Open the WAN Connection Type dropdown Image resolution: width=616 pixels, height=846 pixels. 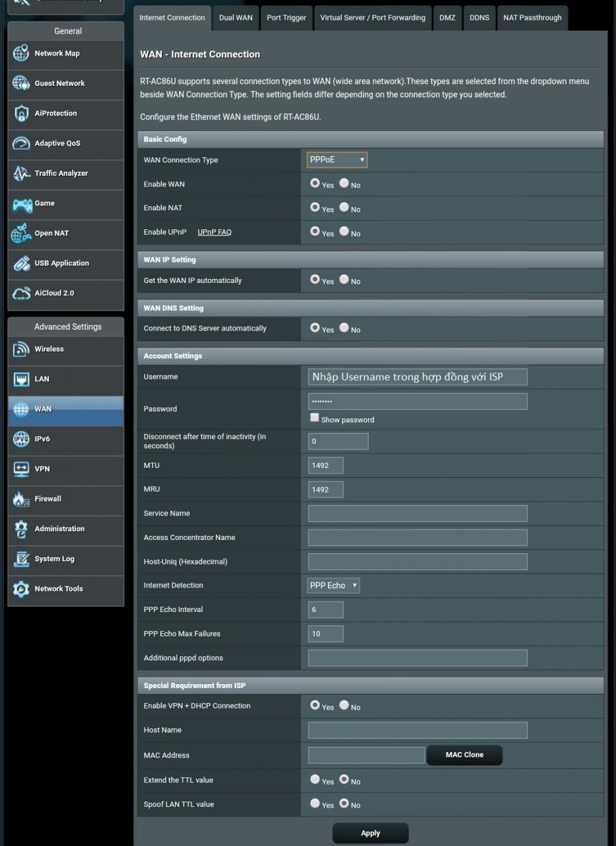(337, 160)
